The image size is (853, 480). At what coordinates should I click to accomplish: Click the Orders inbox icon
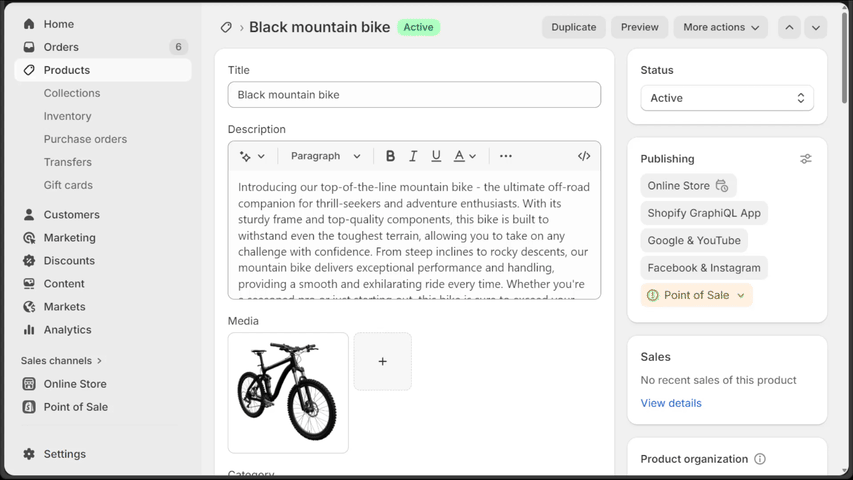point(29,47)
